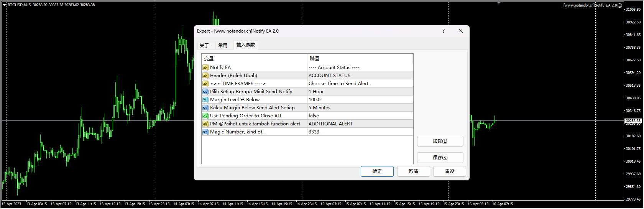Open the '1 Hour' value dropdown
The height and width of the screenshot is (209, 644).
[x=360, y=92]
